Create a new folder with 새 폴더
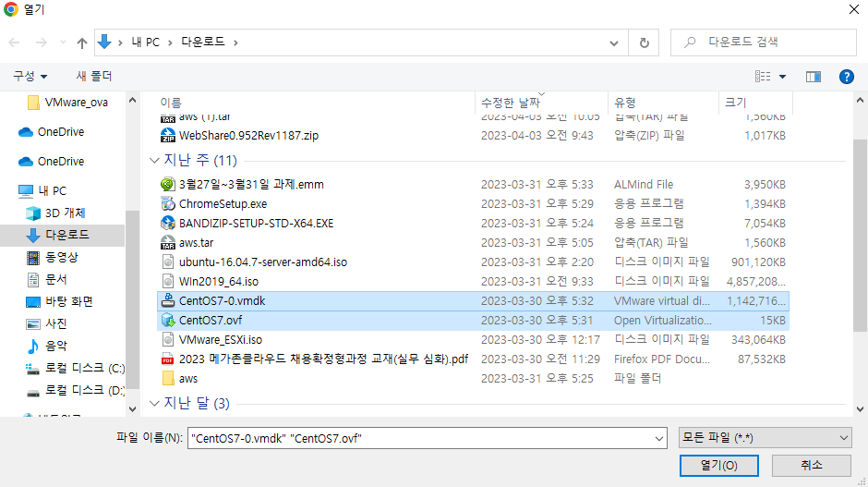Screen dimensions: 868x487 point(94,76)
